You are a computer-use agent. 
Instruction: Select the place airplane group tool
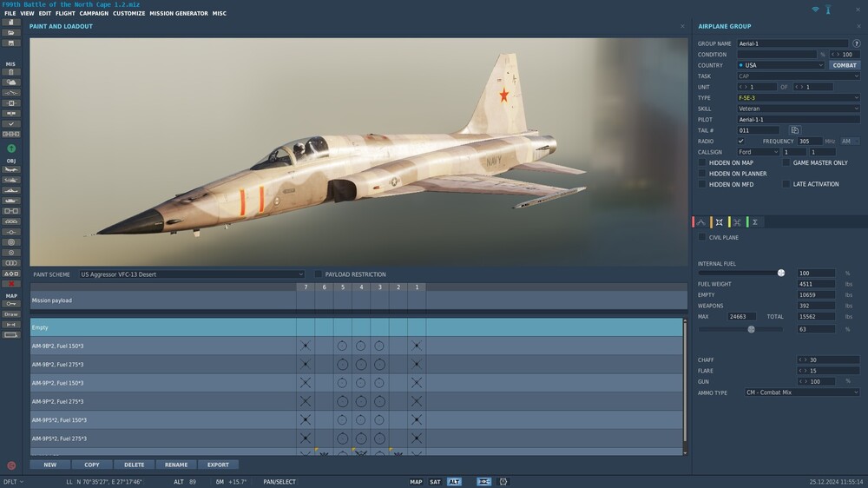(x=11, y=169)
